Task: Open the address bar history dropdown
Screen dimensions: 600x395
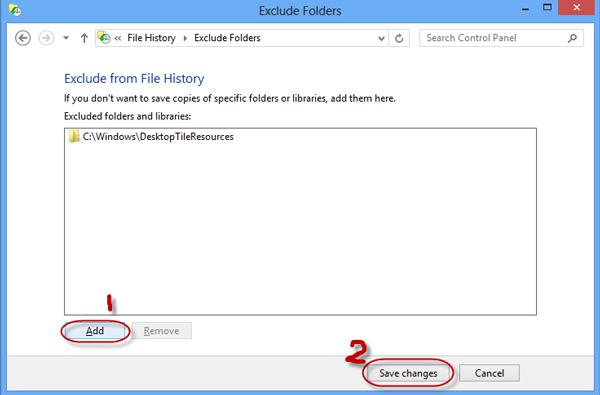Action: pos(381,38)
